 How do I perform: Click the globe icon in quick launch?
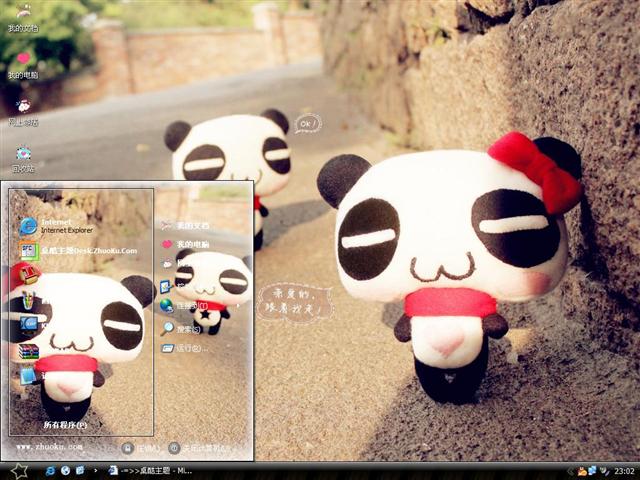pyautogui.click(x=65, y=471)
